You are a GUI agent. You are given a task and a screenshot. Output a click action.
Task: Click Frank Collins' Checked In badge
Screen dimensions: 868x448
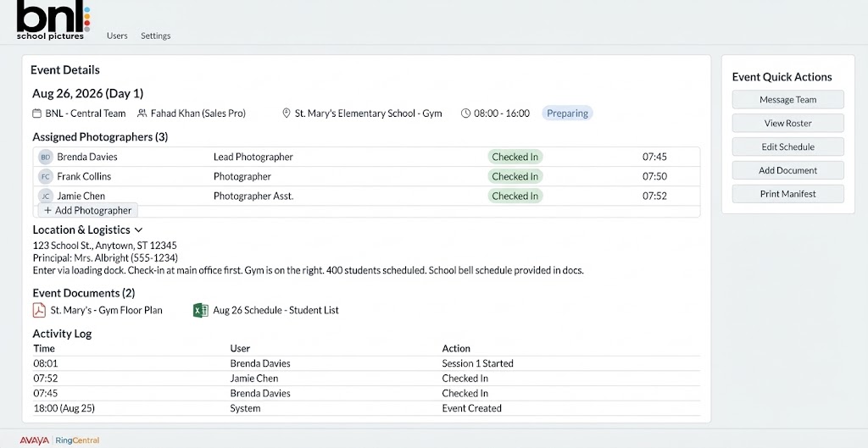515,176
